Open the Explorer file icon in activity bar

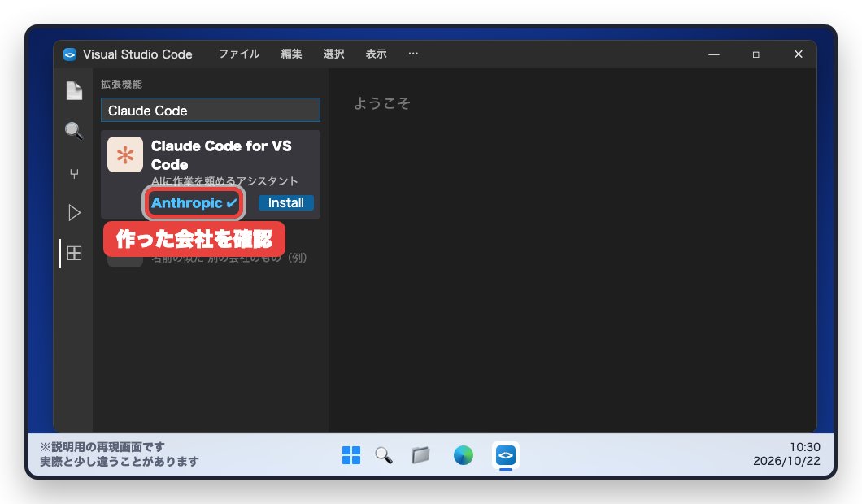pyautogui.click(x=74, y=91)
